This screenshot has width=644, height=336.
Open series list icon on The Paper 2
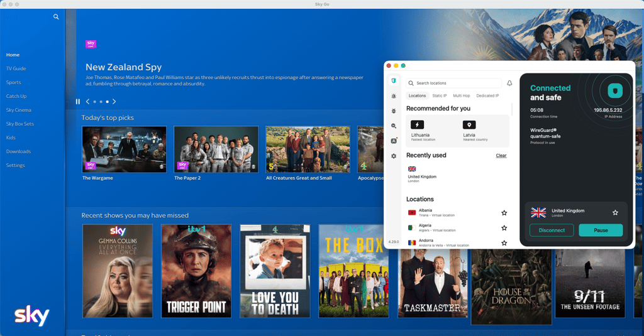click(253, 166)
